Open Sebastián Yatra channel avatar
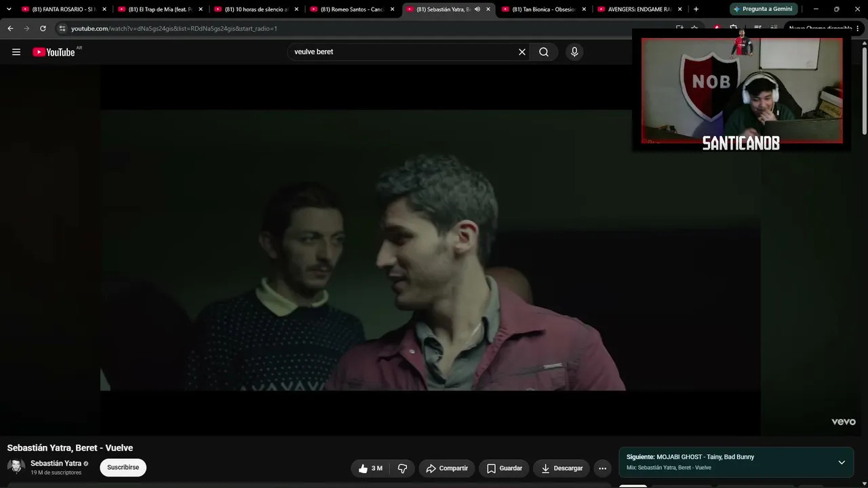Viewport: 868px width, 488px height. click(x=16, y=467)
